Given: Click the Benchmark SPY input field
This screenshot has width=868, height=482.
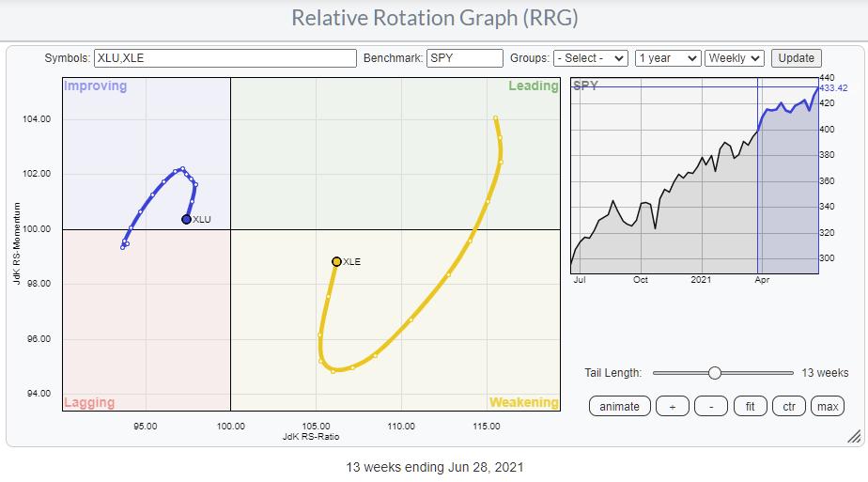Looking at the screenshot, I should pyautogui.click(x=464, y=58).
